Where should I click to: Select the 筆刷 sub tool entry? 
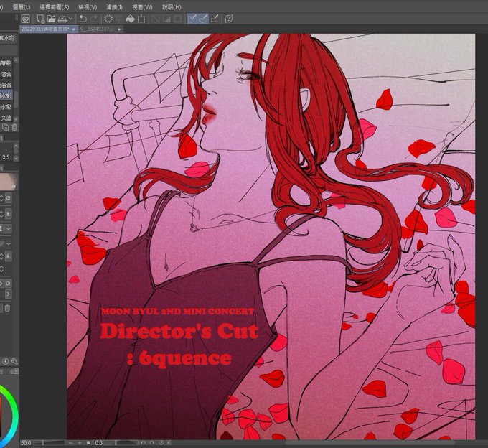coord(6,62)
